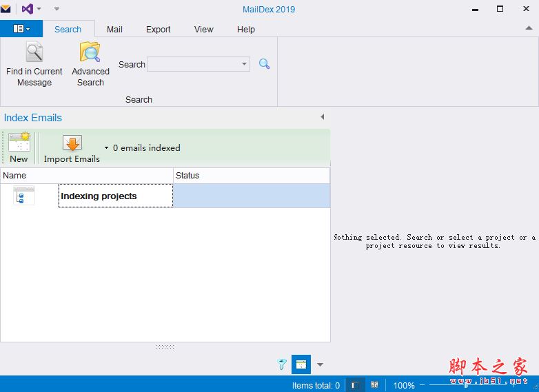
Task: Click the Import Emails icon
Action: coord(72,143)
